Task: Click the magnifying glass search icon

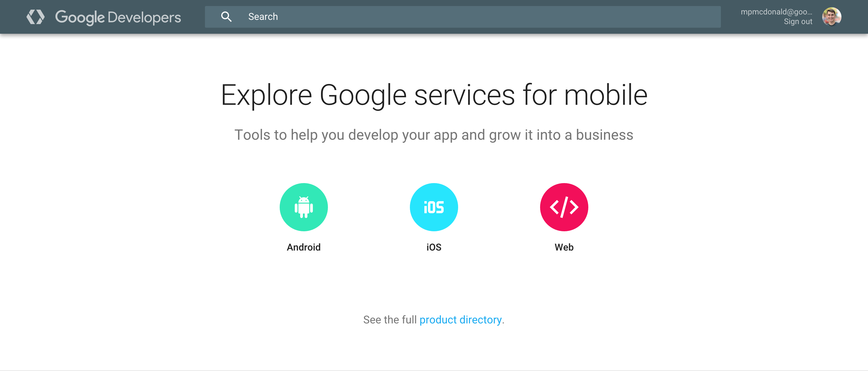Action: [x=226, y=17]
